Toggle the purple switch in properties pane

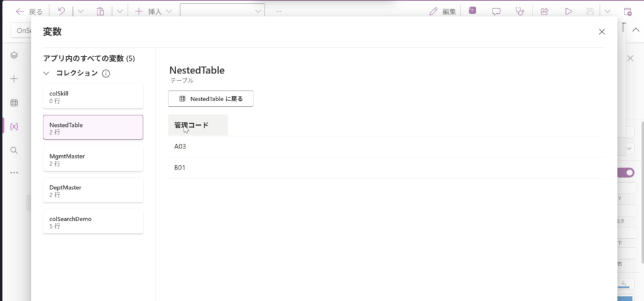click(626, 173)
